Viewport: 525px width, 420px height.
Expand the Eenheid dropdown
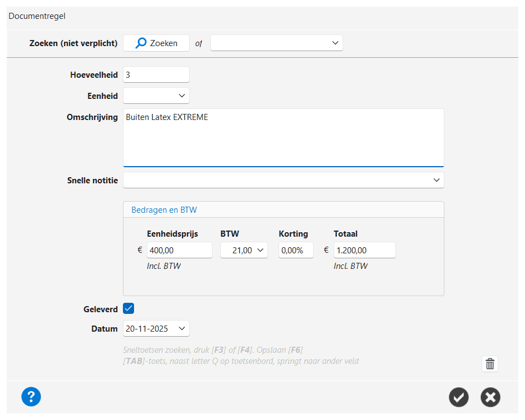[156, 96]
